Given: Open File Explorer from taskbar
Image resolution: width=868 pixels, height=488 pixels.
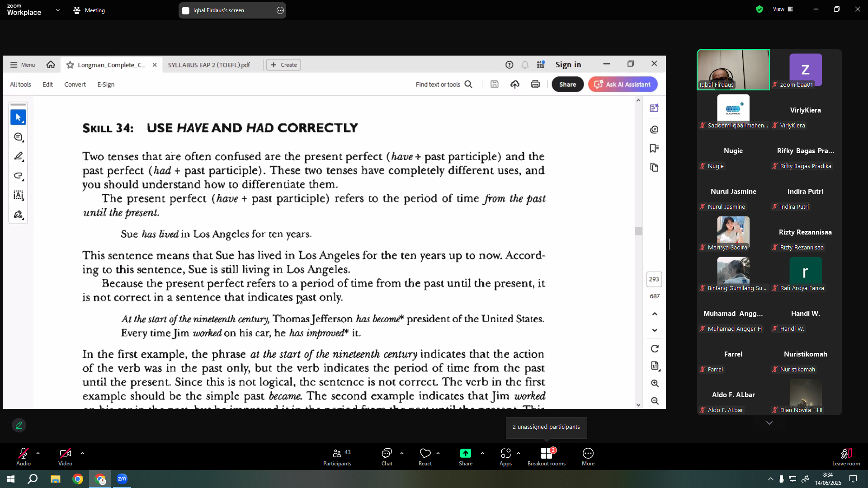Looking at the screenshot, I should 55,479.
